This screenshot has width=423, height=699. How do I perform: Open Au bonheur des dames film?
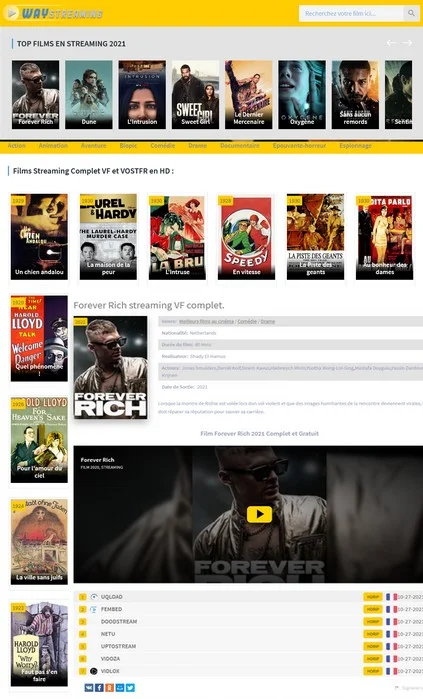click(385, 237)
